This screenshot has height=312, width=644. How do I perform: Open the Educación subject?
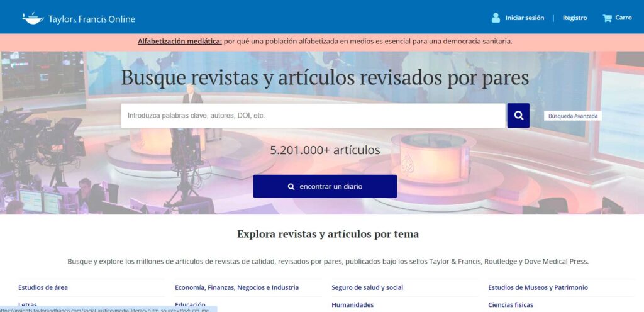pyautogui.click(x=190, y=304)
